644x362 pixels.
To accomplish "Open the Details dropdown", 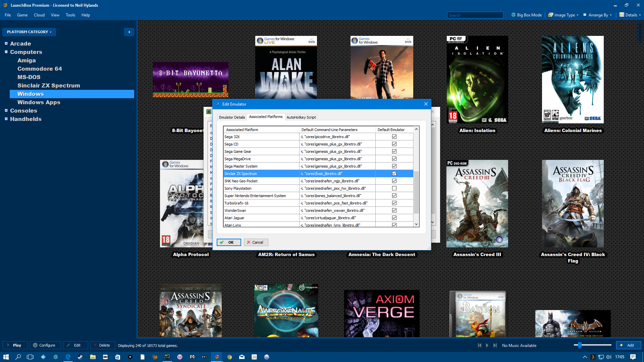I will [x=630, y=15].
